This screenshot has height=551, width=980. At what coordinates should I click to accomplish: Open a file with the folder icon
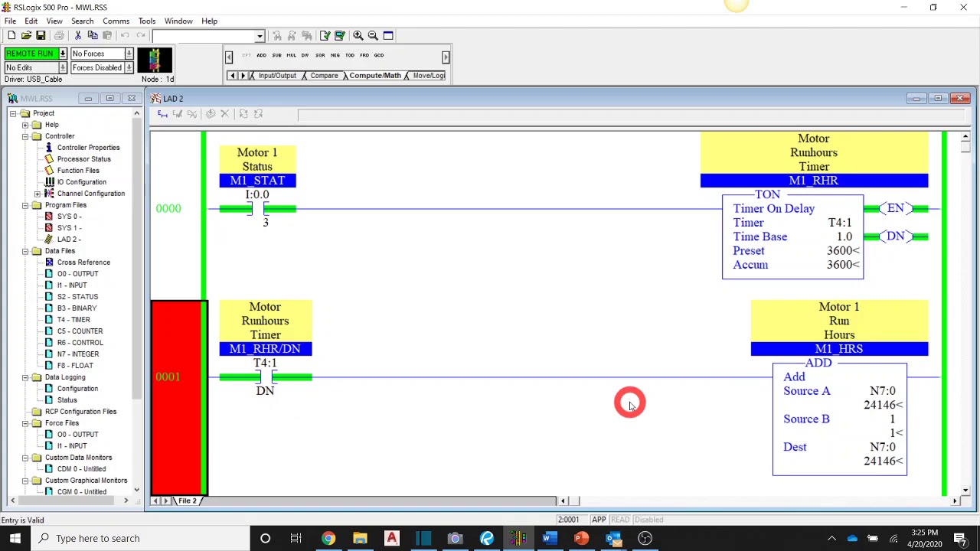pyautogui.click(x=26, y=35)
